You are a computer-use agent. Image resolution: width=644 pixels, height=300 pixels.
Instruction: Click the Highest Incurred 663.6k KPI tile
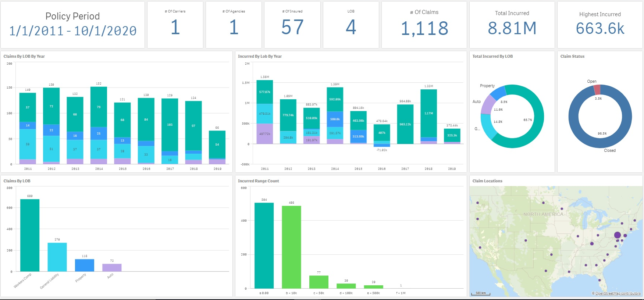click(x=600, y=25)
